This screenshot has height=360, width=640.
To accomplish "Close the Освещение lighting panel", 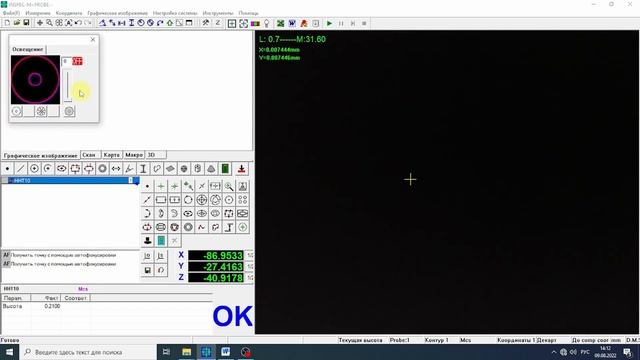I will 93,40.
